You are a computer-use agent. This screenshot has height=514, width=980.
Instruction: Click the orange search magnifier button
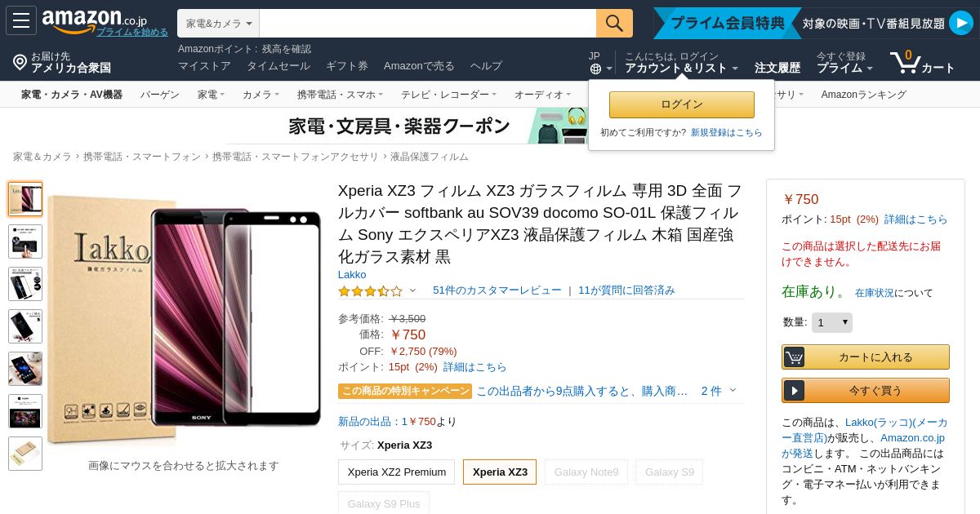[x=614, y=23]
